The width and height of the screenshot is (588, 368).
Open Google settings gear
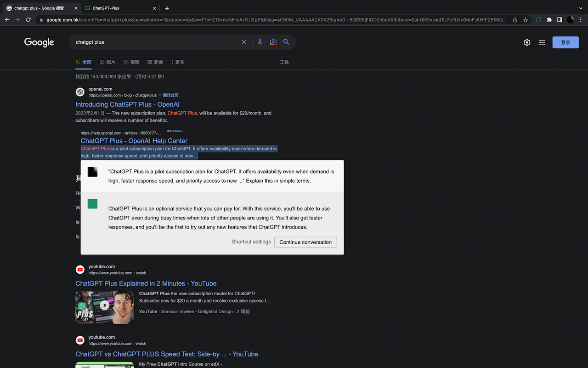pos(527,42)
